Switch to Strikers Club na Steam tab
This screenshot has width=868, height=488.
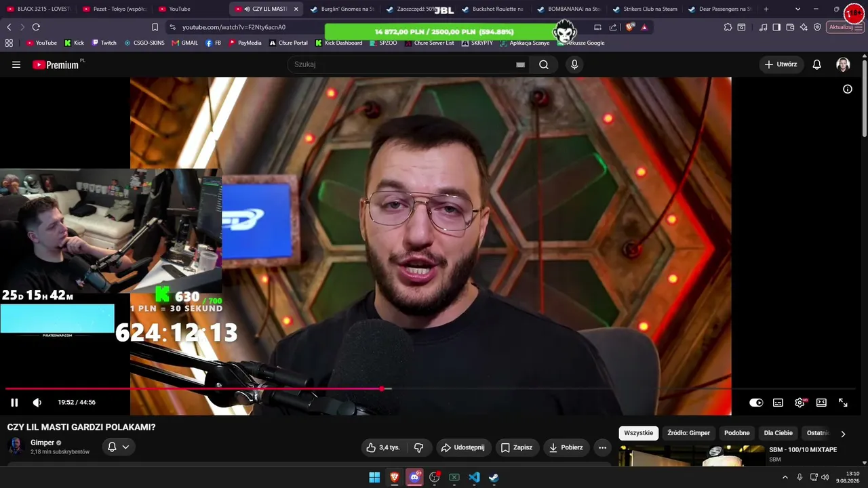click(x=644, y=9)
